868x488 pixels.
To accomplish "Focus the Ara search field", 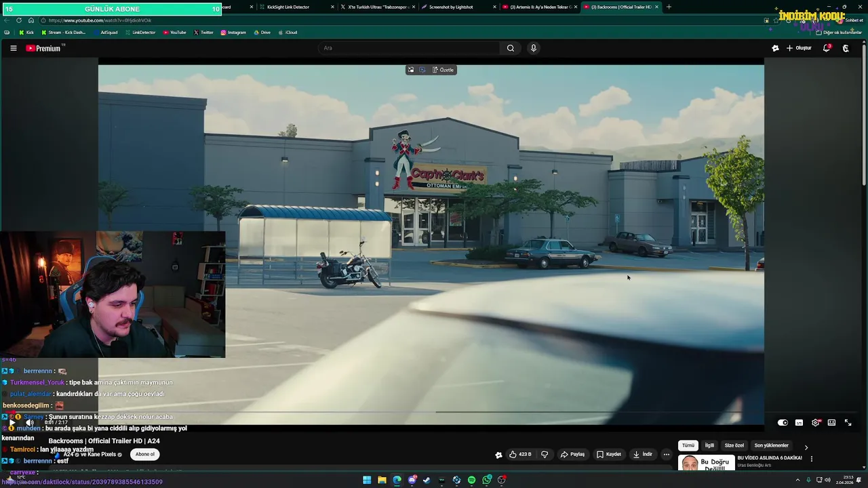I will click(409, 48).
